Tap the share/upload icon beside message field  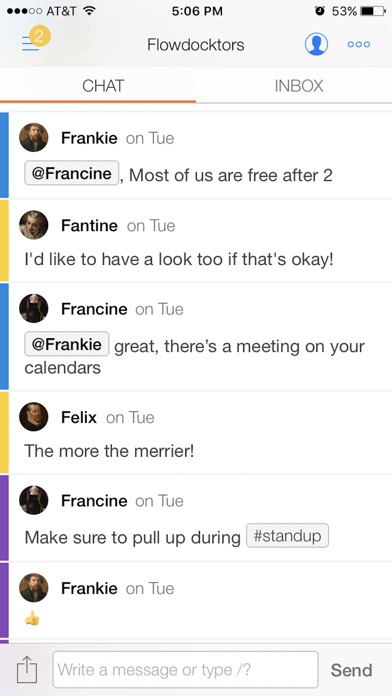27,669
